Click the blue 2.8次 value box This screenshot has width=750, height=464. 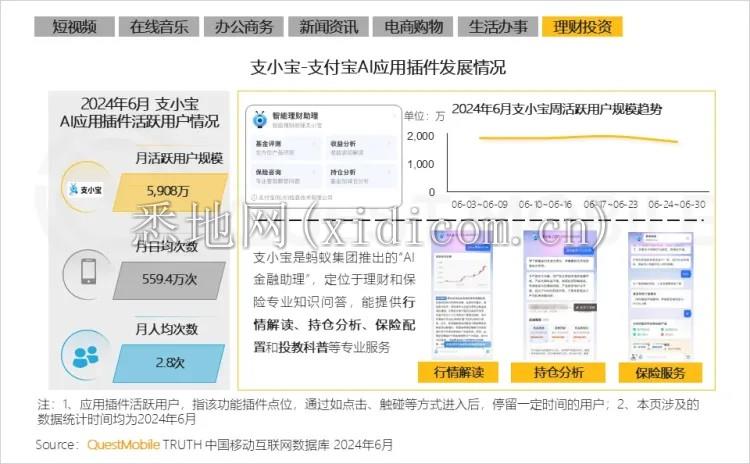click(169, 363)
